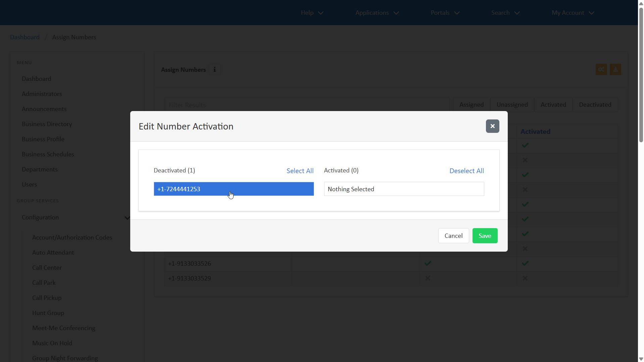Click Select All link for Deactivated

[x=300, y=171]
